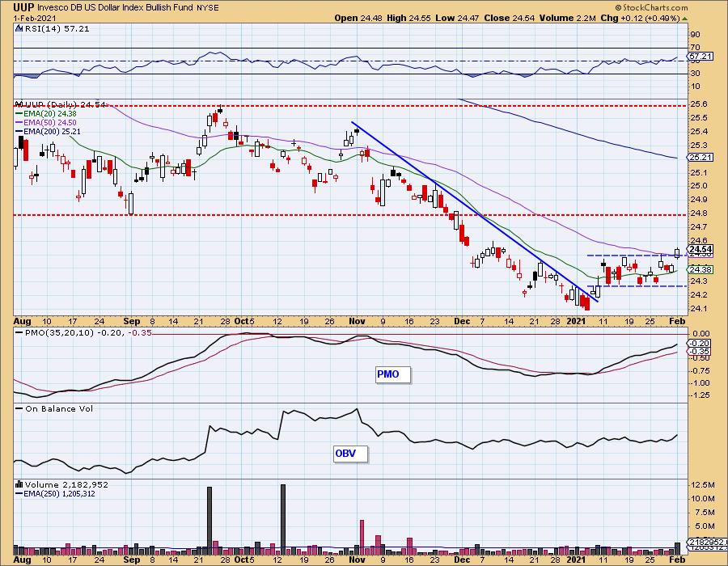Click the Sep label on the bottom date axis
This screenshot has width=728, height=566.
pos(132,560)
